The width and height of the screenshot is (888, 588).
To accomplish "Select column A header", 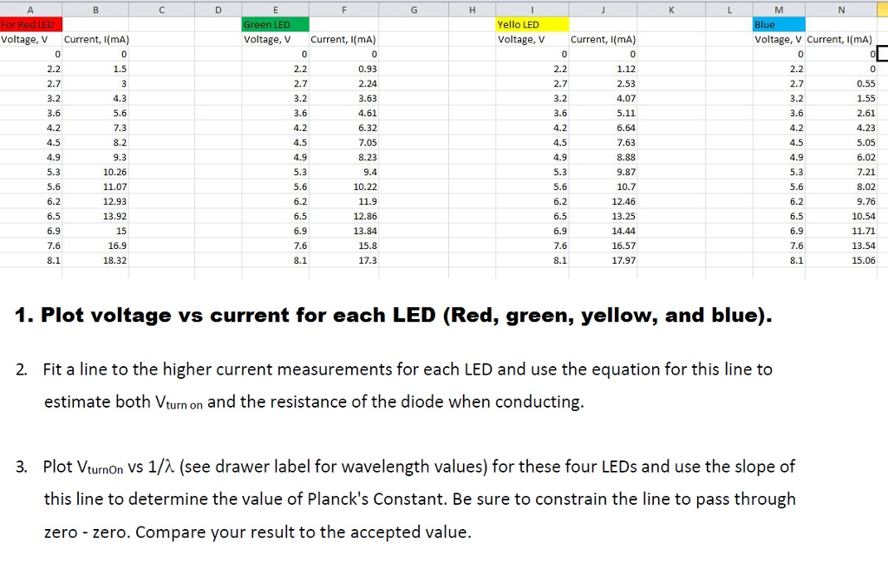I will coord(30,9).
